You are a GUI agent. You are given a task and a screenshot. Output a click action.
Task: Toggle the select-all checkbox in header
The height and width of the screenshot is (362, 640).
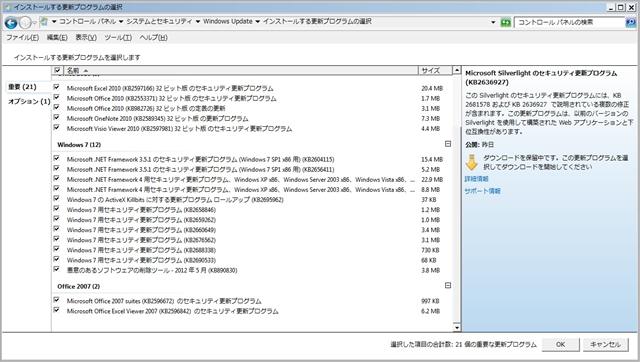[58, 71]
